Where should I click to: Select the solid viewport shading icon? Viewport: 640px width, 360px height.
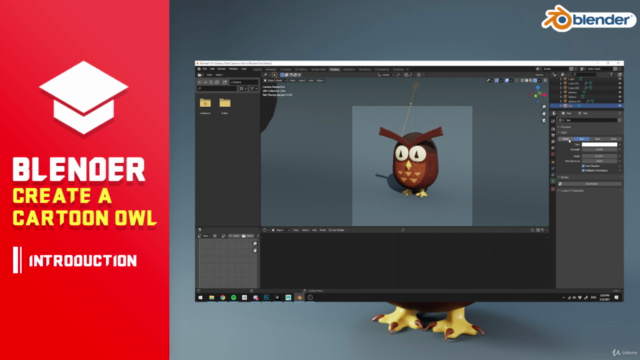(x=527, y=80)
